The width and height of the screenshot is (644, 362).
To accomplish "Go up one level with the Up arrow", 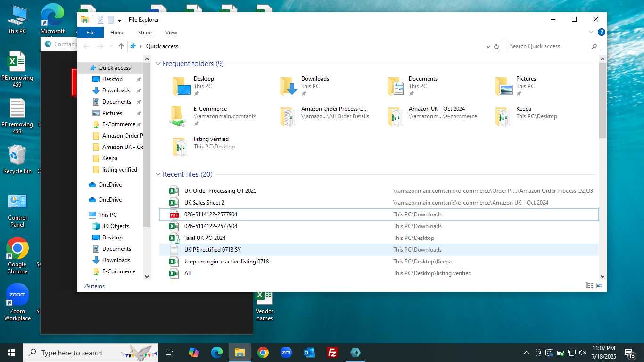I will point(121,46).
